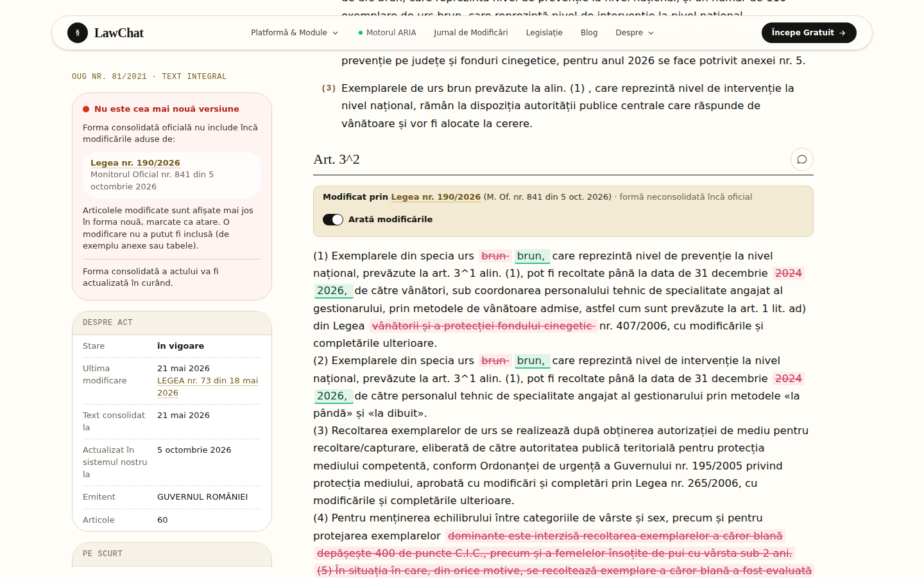The width and height of the screenshot is (924, 578).
Task: Click the arrow in Începe Gratuit button
Action: tap(843, 33)
